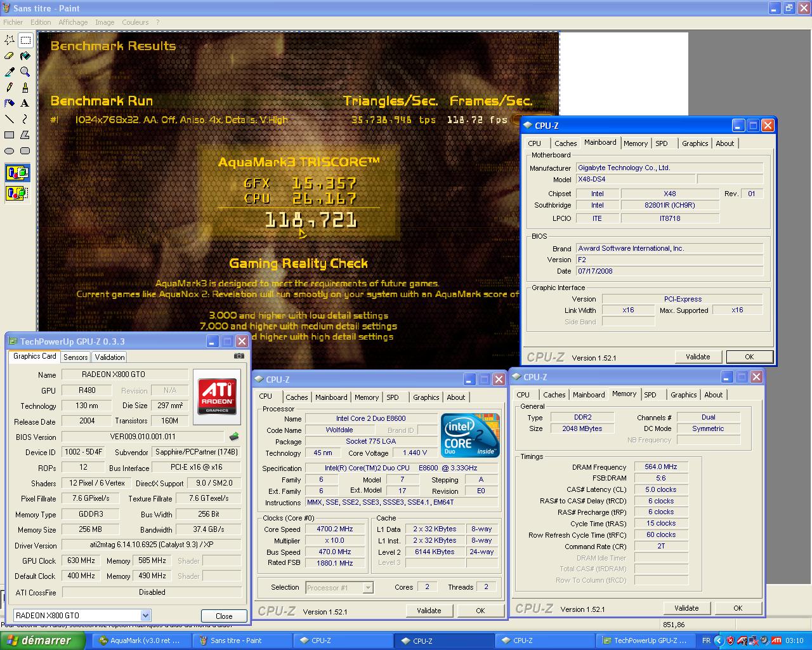Activate the Magnifier tool in Paint
This screenshot has height=650, width=812.
coord(25,72)
